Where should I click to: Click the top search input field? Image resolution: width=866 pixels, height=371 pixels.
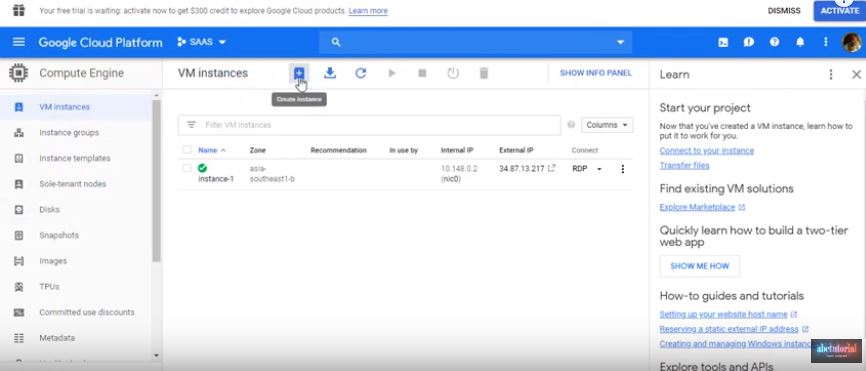coord(475,43)
